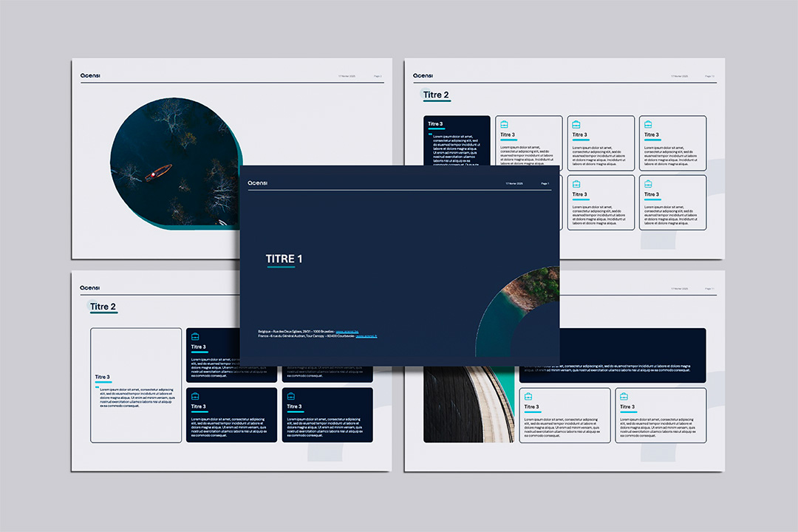Click the briefcase icon in the last card of the dam slide
Viewport: 798px width, 532px height.
click(624, 397)
